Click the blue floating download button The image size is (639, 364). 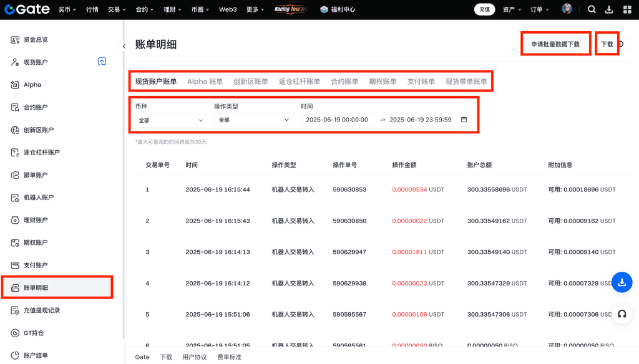click(x=622, y=282)
